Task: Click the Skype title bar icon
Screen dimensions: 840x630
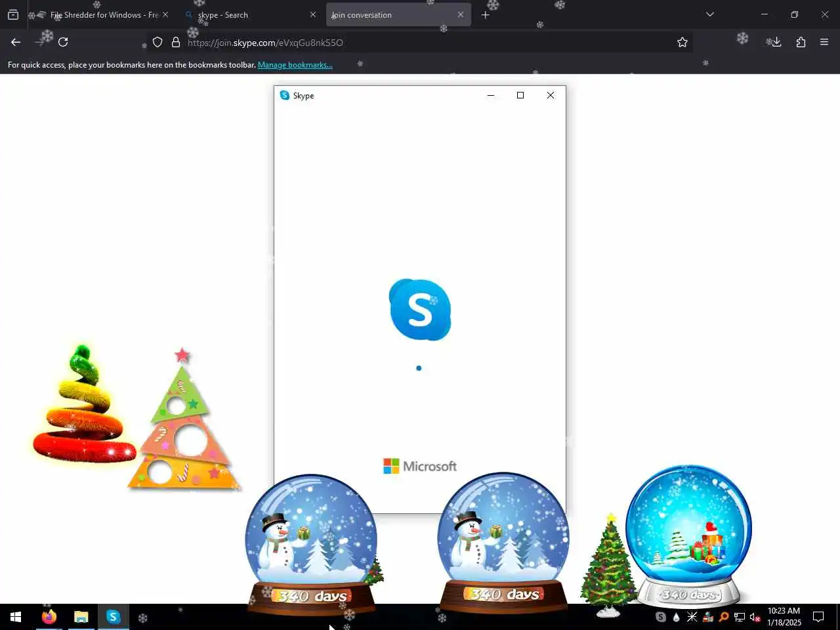Action: (285, 95)
